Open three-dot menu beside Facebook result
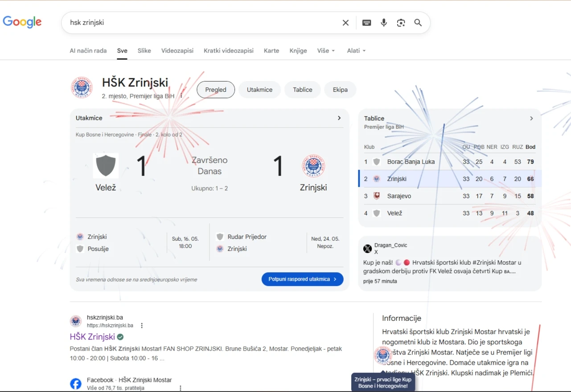Image resolution: width=571 pixels, height=392 pixels. (x=181, y=388)
